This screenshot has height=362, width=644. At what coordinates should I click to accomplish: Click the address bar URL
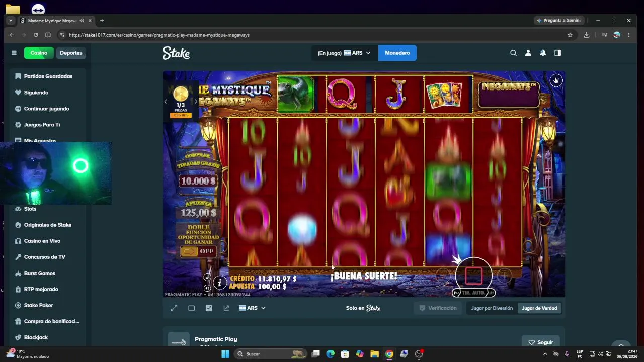(x=159, y=35)
